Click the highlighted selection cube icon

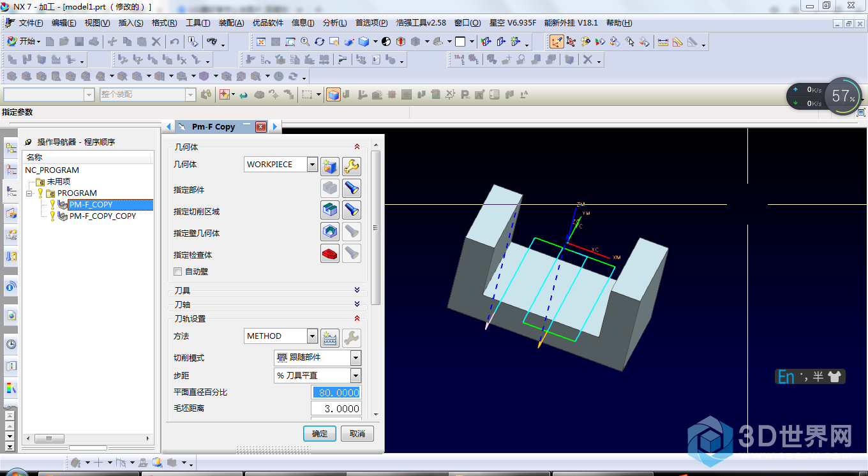pos(333,94)
